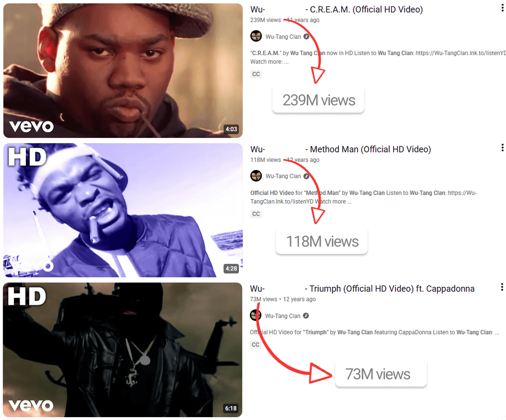Click the 239M views callout box

tap(318, 100)
